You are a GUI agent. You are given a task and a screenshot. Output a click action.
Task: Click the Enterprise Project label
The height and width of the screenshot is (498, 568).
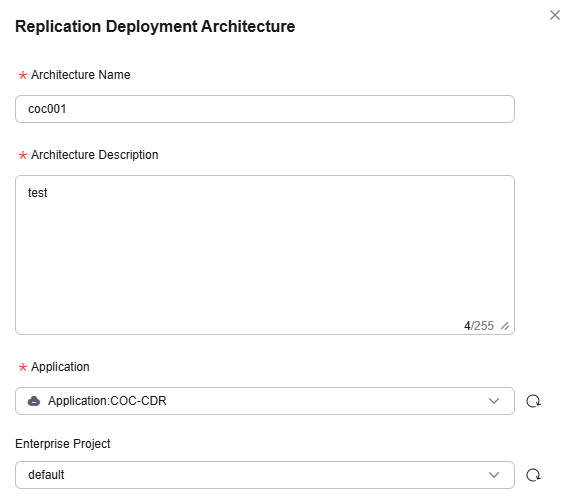tap(63, 444)
